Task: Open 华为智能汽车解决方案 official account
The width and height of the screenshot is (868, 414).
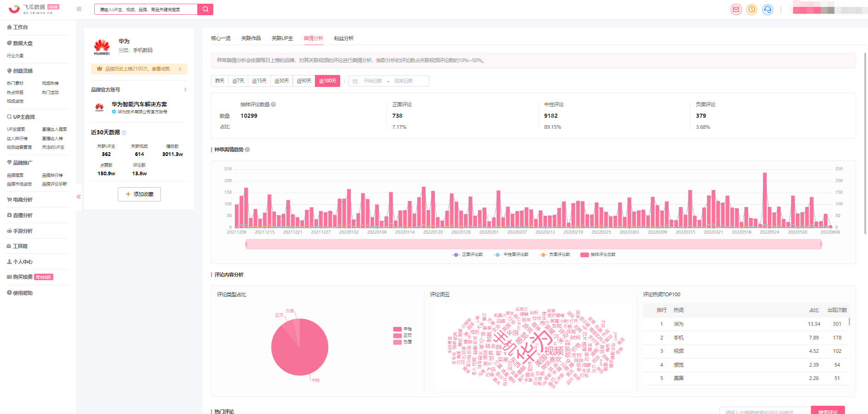Action: pyautogui.click(x=139, y=104)
